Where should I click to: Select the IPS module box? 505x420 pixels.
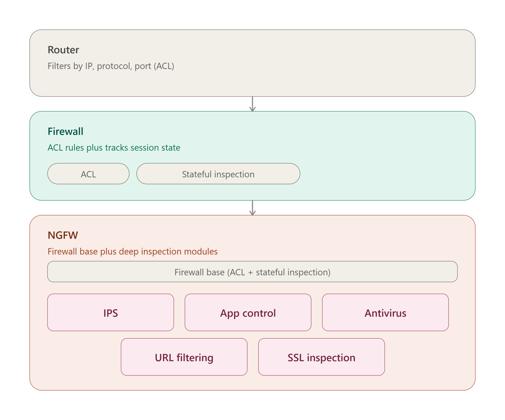[110, 312]
